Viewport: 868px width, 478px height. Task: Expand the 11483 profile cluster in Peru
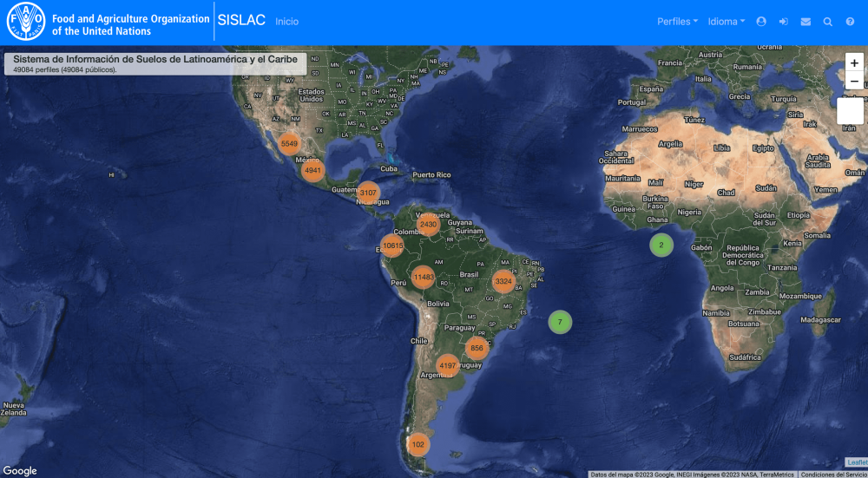point(423,278)
